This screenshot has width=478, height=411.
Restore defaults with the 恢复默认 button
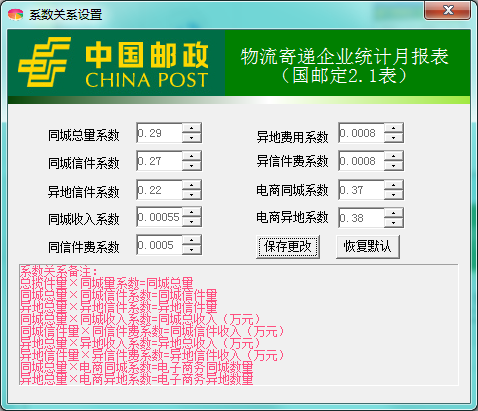pyautogui.click(x=368, y=247)
